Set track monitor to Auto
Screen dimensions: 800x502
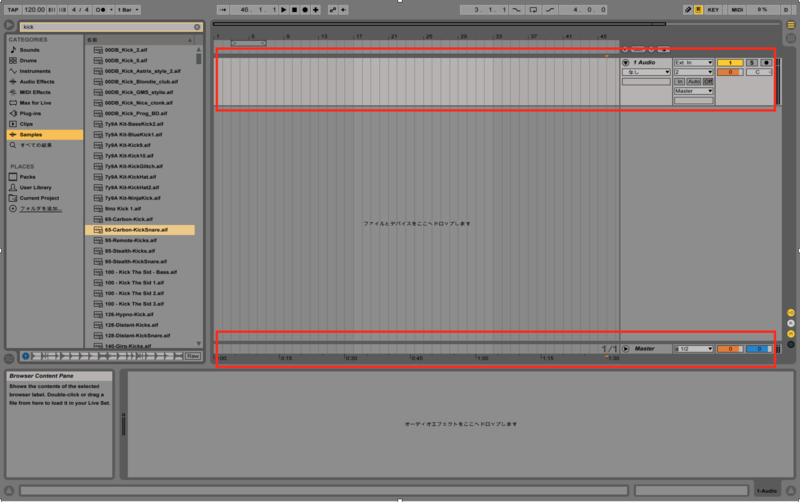click(693, 82)
